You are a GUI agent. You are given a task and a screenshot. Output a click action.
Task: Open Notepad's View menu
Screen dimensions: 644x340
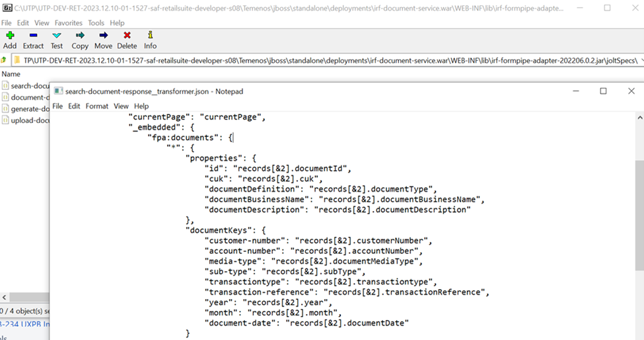coord(121,106)
